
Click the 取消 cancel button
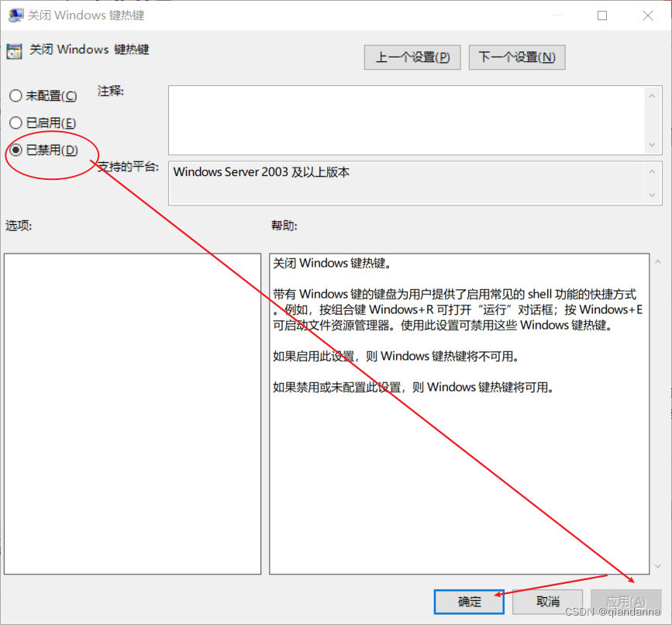coord(547,602)
